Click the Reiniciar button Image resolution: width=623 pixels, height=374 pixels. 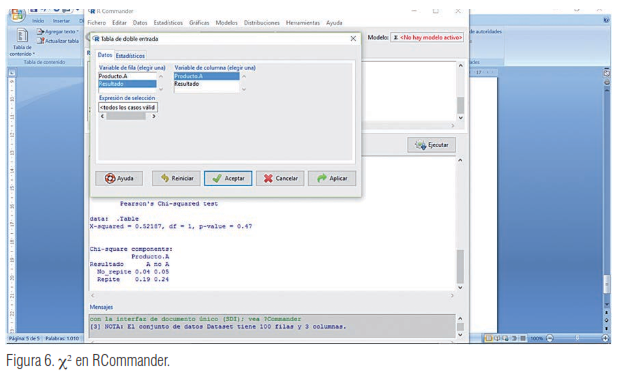point(176,178)
